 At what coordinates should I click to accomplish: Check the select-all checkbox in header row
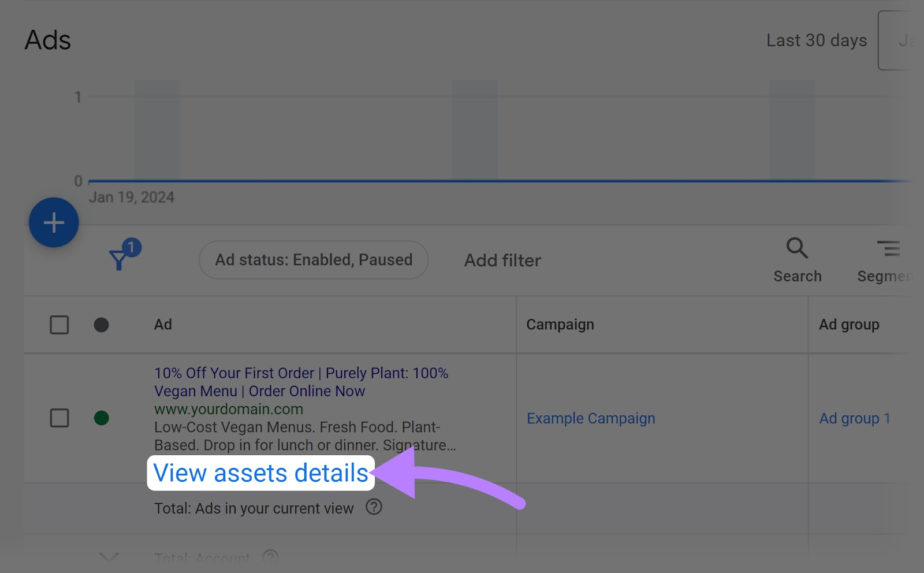click(59, 325)
